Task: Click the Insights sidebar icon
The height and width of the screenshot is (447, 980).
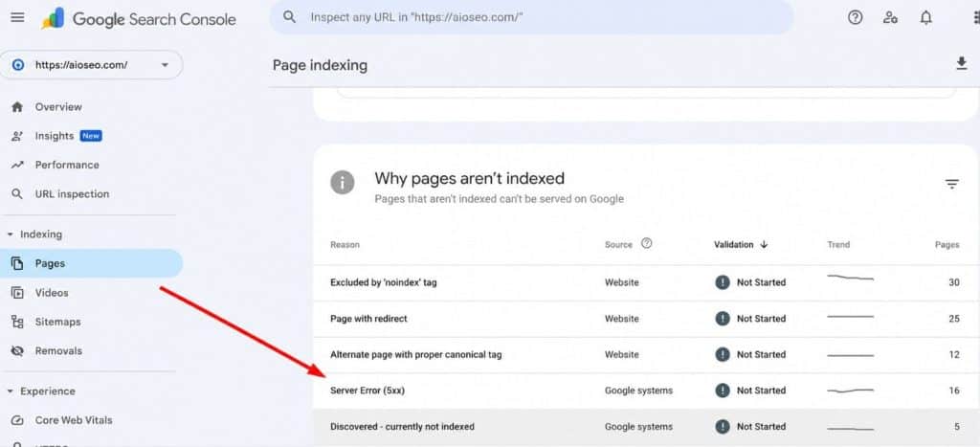Action: pyautogui.click(x=17, y=136)
